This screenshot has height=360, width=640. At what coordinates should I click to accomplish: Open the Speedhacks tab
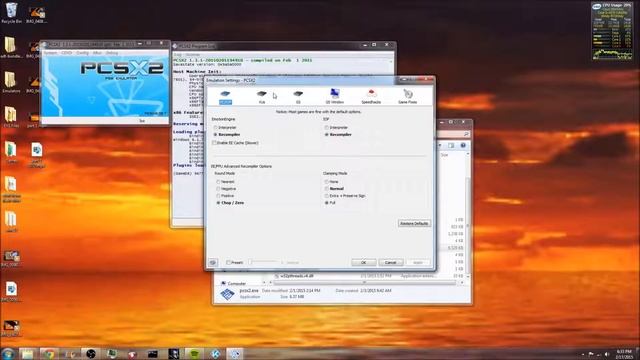[x=371, y=97]
